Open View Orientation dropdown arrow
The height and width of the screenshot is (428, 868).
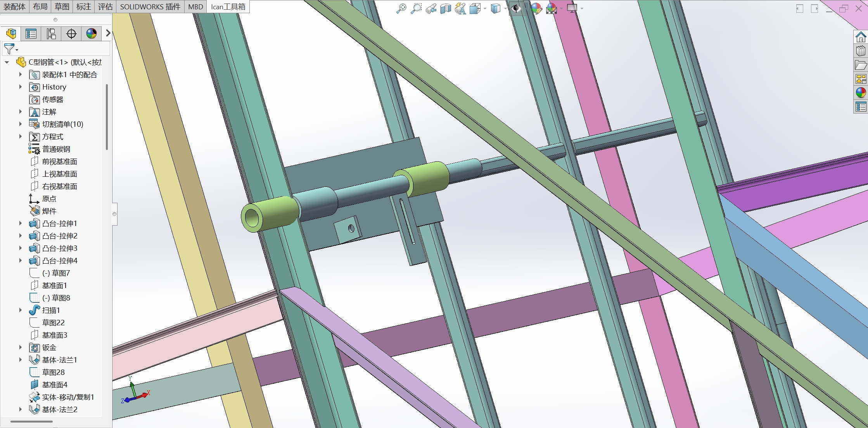tap(485, 9)
